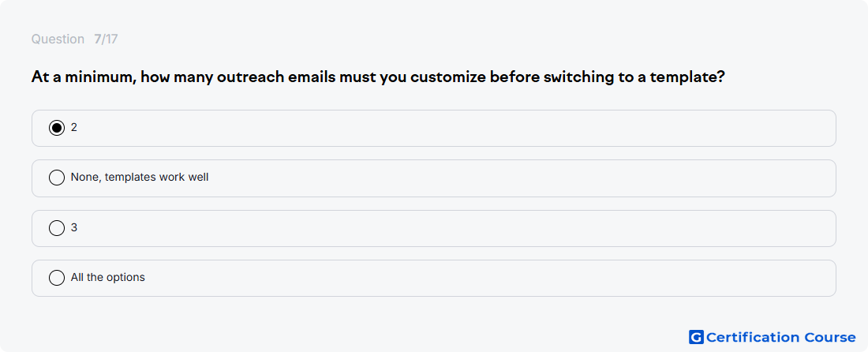Pick the 'All the options' radio button
Screen dimensions: 868x352
pyautogui.click(x=57, y=278)
